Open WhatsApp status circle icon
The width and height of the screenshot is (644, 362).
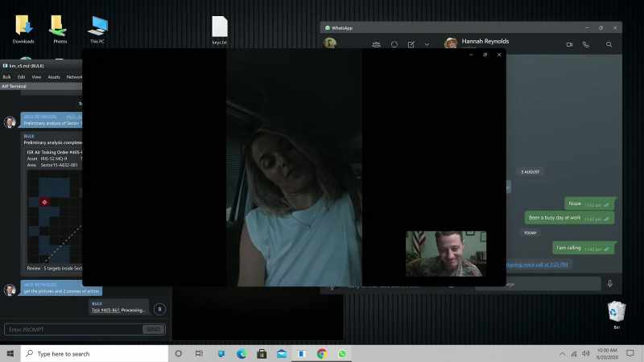[394, 44]
